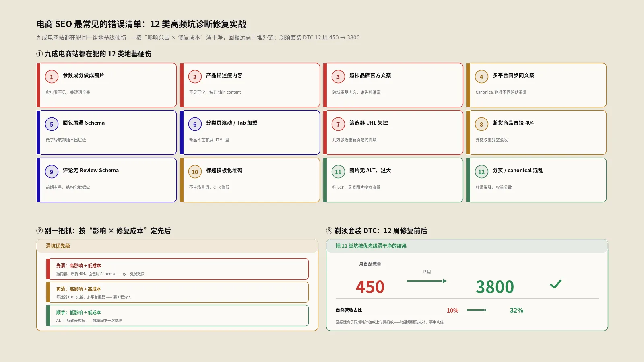Screen dimensions: 644x362
Task: Click the description '跨域重复内容，谁先抓谁赢'
Action: pos(356,92)
